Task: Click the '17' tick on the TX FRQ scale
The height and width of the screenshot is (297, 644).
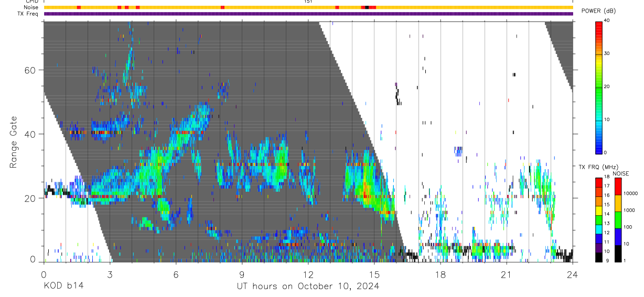Action: coord(607,186)
